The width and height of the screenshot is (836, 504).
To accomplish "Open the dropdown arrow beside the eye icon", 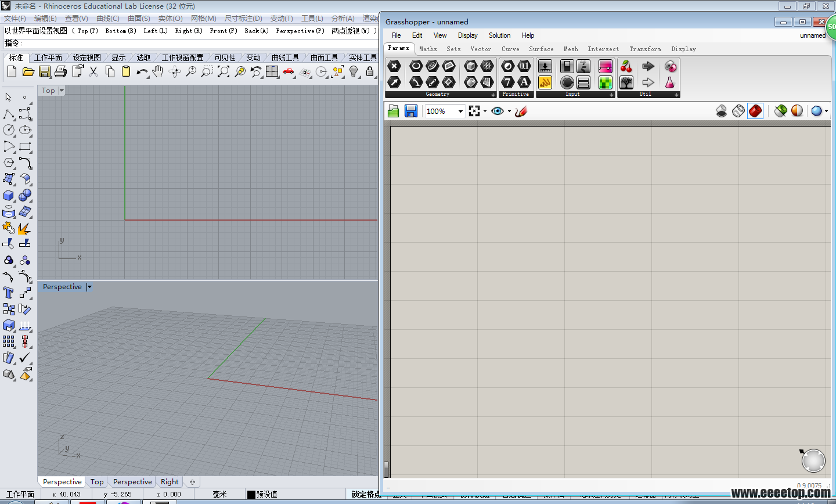I will click(509, 111).
